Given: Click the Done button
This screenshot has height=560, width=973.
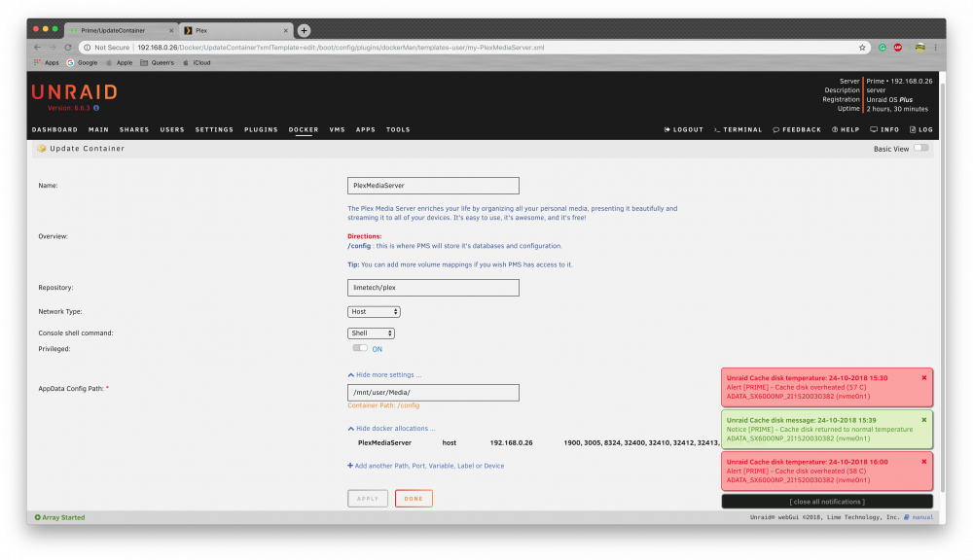Looking at the screenshot, I should tap(414, 499).
